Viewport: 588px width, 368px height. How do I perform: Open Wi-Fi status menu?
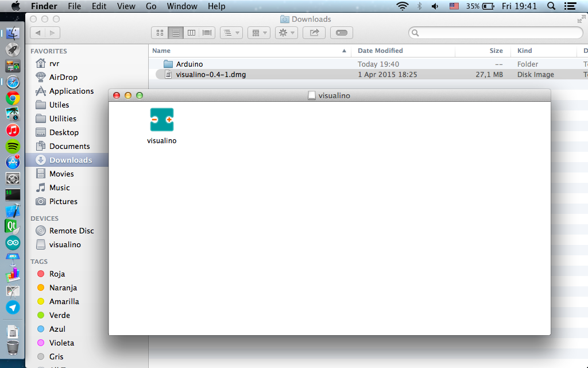point(403,6)
